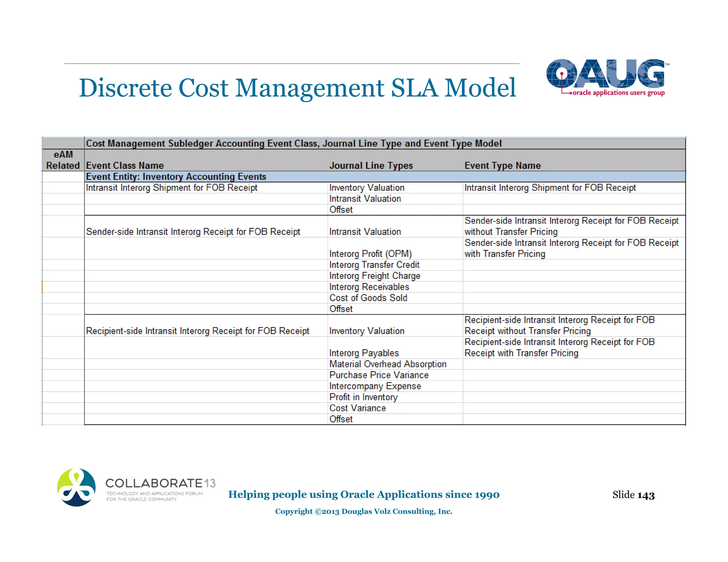This screenshot has width=728, height=562.
Task: Select the Journal Line Types column header
Action: click(371, 166)
